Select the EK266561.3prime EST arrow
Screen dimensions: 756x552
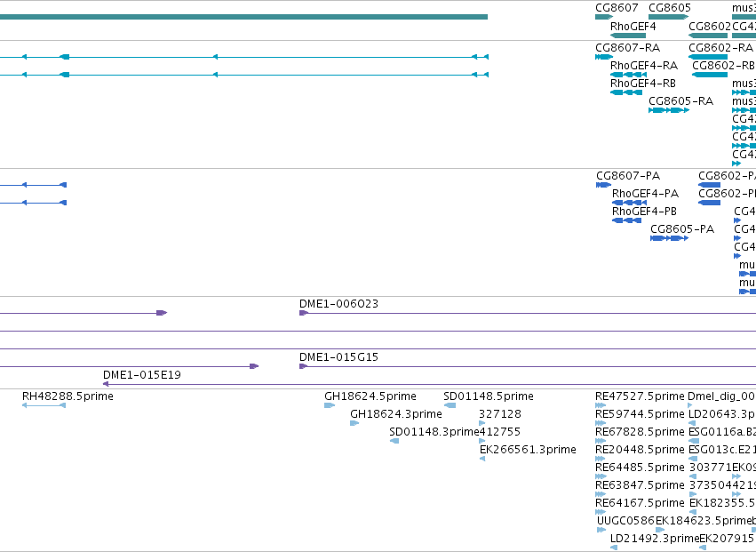pyautogui.click(x=482, y=459)
